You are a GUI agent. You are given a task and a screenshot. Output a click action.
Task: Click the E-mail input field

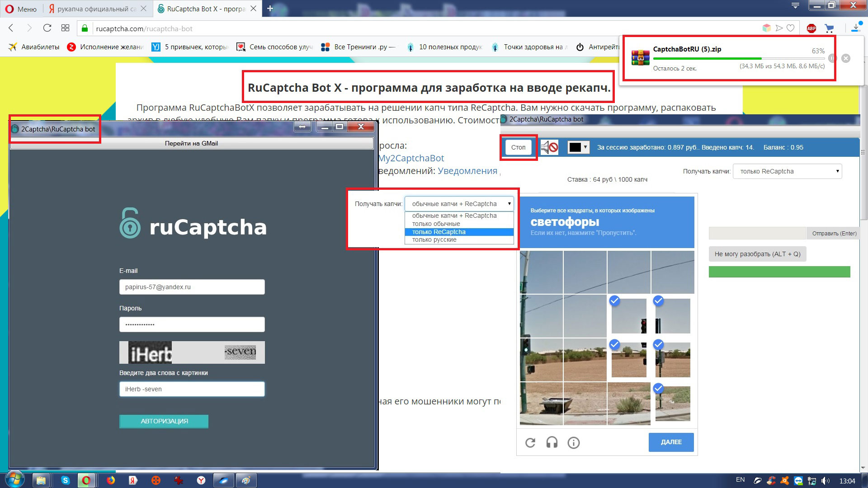point(192,287)
